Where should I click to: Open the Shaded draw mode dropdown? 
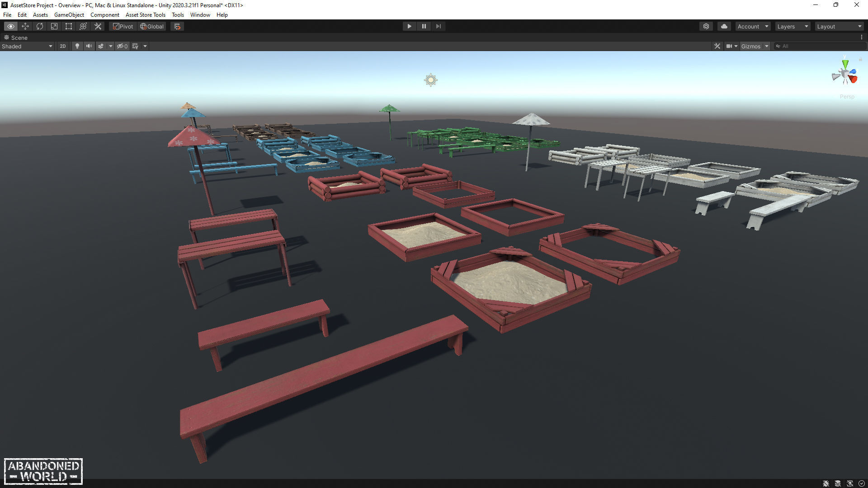point(27,46)
